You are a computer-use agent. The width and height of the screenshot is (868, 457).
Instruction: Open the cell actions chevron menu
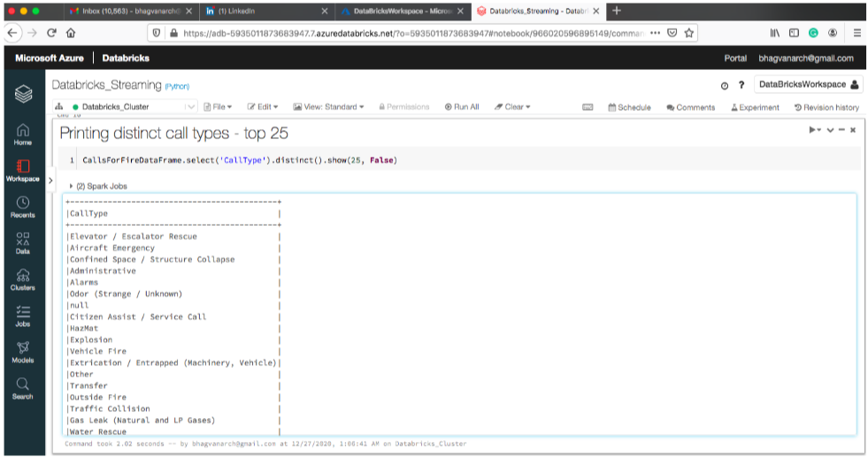pos(830,130)
